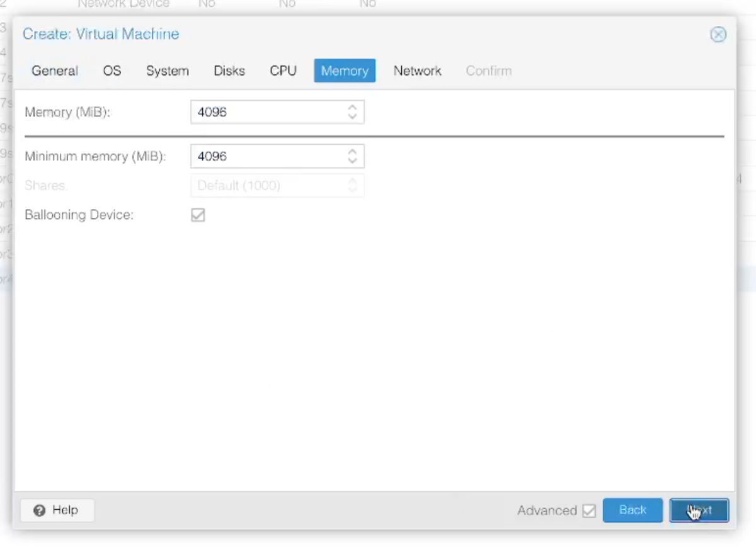
Task: Increase Memory value with upper spinner arrow
Action: click(353, 108)
